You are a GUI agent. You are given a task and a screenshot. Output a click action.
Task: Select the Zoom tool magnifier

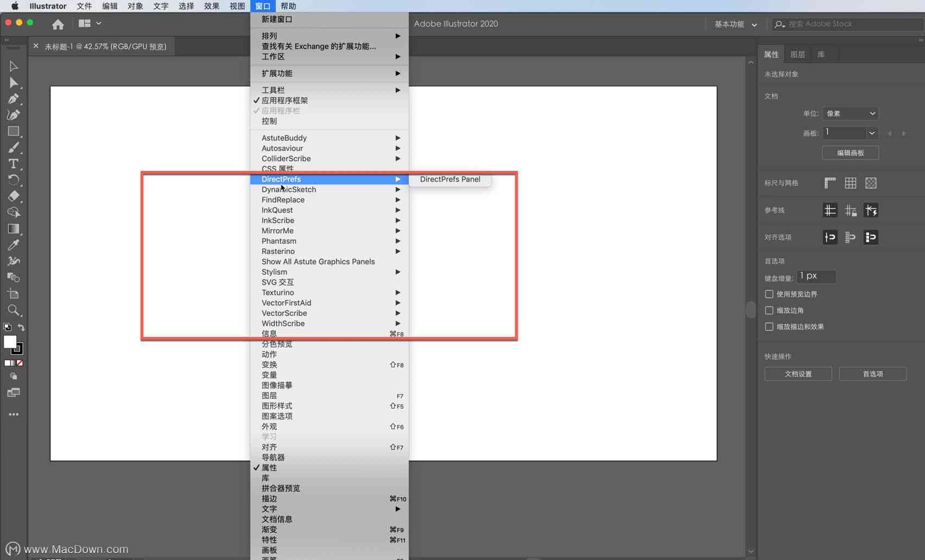pyautogui.click(x=14, y=310)
